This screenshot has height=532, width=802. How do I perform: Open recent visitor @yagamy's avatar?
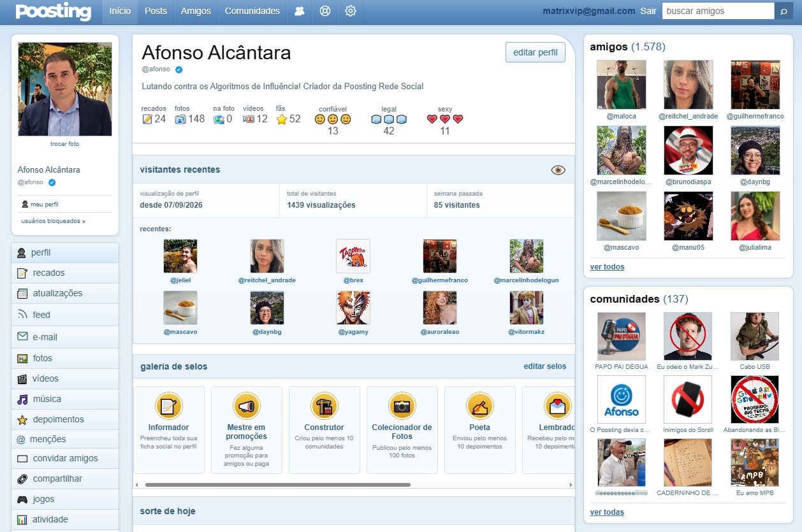(353, 308)
